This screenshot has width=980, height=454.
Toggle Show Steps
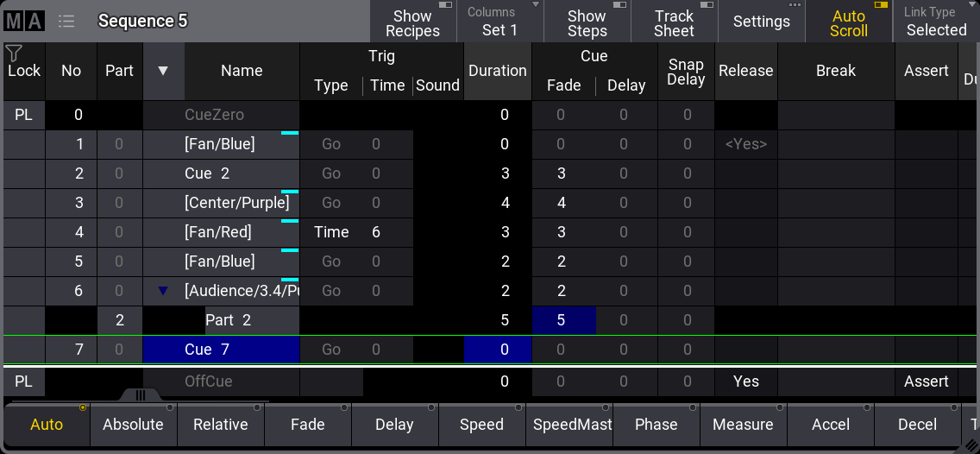pos(587,22)
